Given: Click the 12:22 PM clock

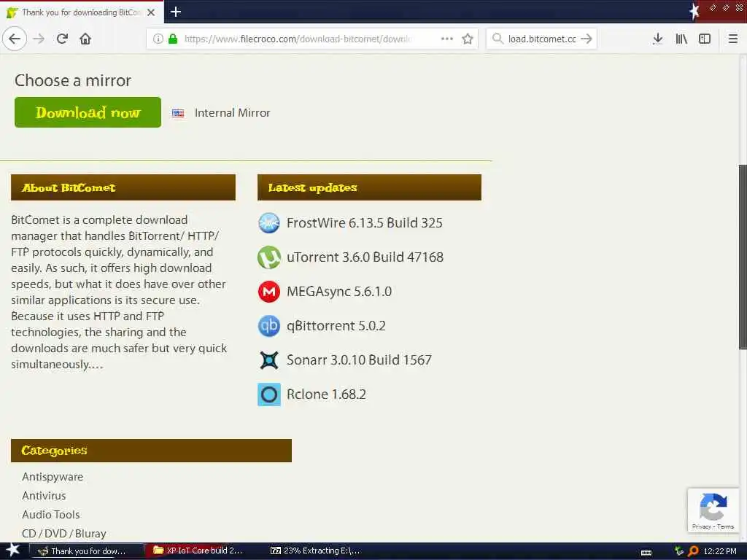Looking at the screenshot, I should tap(720, 551).
